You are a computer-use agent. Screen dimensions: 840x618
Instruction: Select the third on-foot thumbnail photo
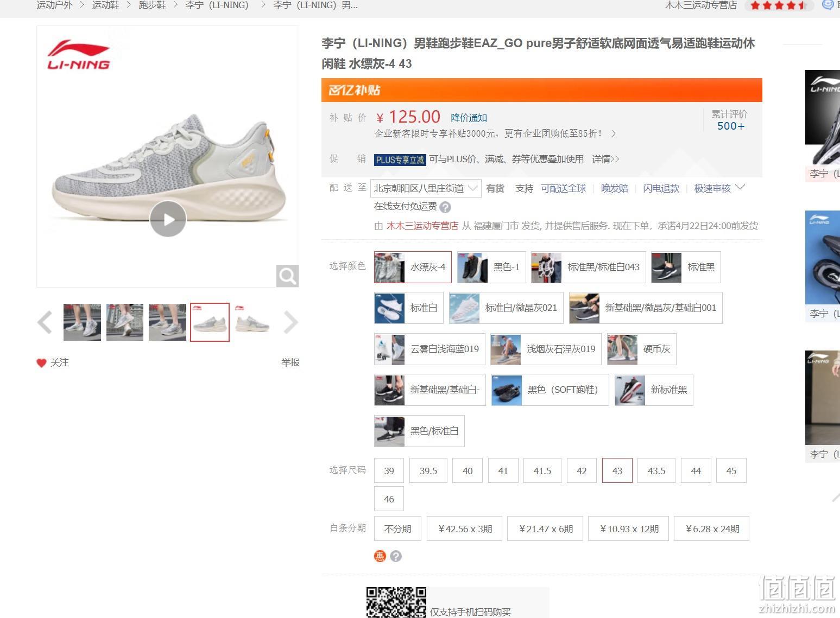click(x=167, y=322)
